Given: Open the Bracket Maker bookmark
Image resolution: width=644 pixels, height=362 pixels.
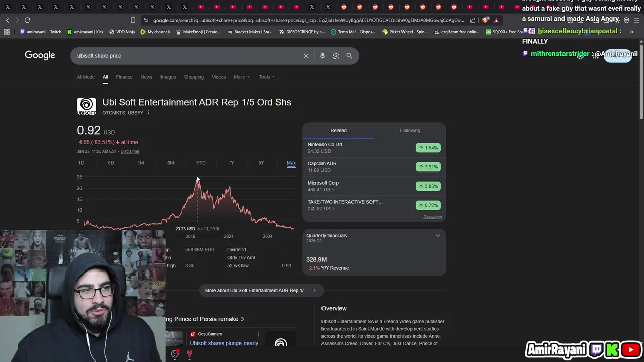Looking at the screenshot, I should pos(250,32).
